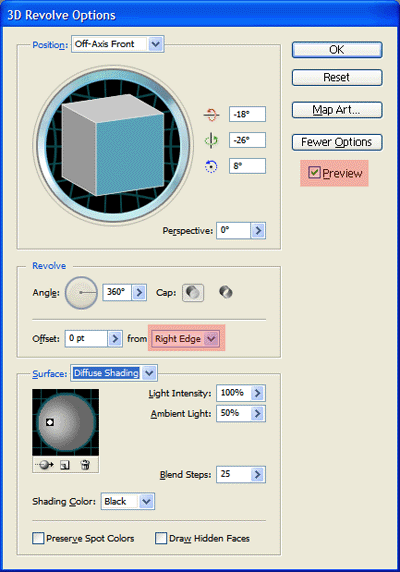Click the Reset button
Image resolution: width=400 pixels, height=572 pixels.
point(337,77)
